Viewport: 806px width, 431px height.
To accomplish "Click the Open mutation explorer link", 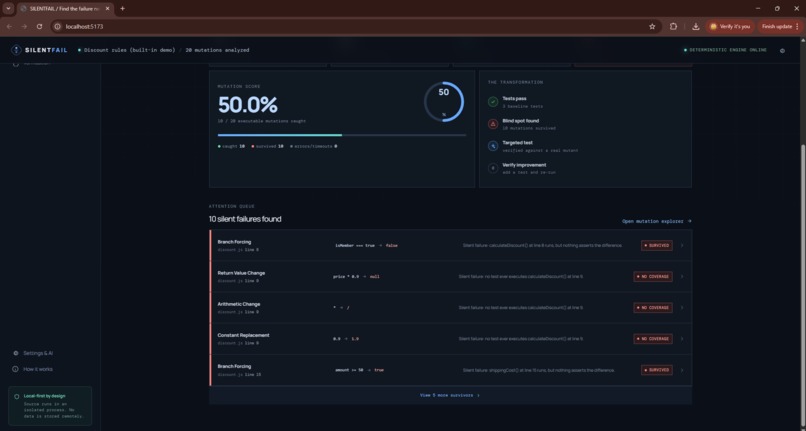I will [656, 221].
